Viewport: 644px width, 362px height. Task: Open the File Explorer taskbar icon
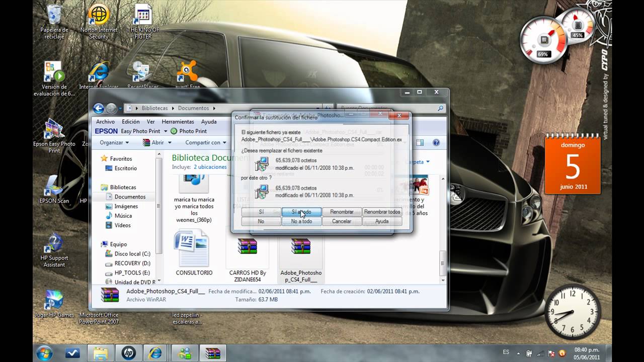coord(100,353)
